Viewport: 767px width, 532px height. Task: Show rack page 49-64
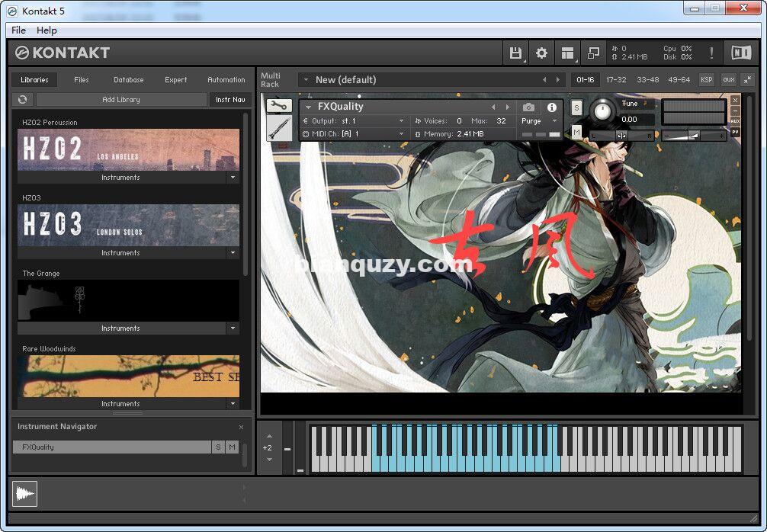(x=679, y=80)
